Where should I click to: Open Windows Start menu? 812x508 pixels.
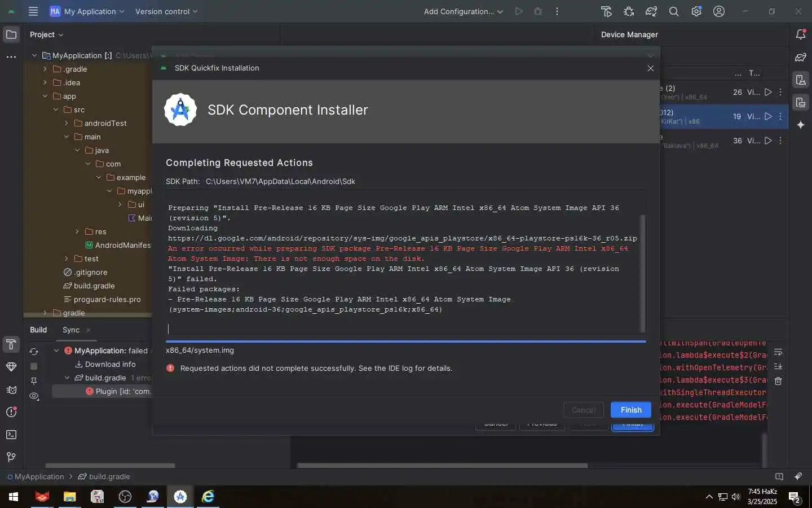coord(14,497)
